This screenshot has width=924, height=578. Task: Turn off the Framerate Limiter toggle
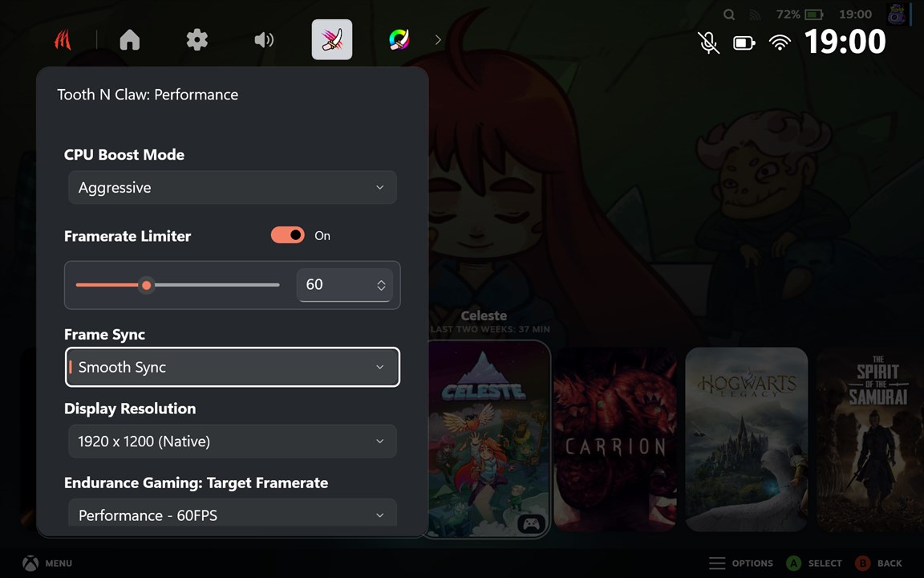(288, 235)
